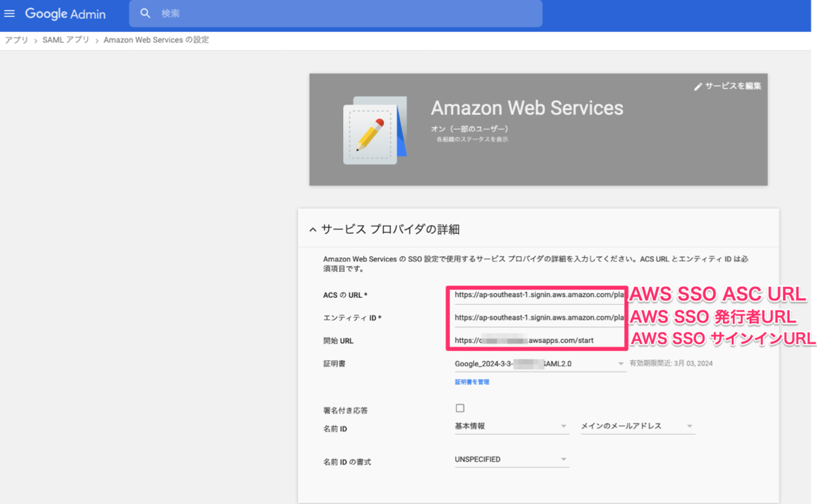Click 各組織のステータスを表示 link
817x504 pixels.
472,139
